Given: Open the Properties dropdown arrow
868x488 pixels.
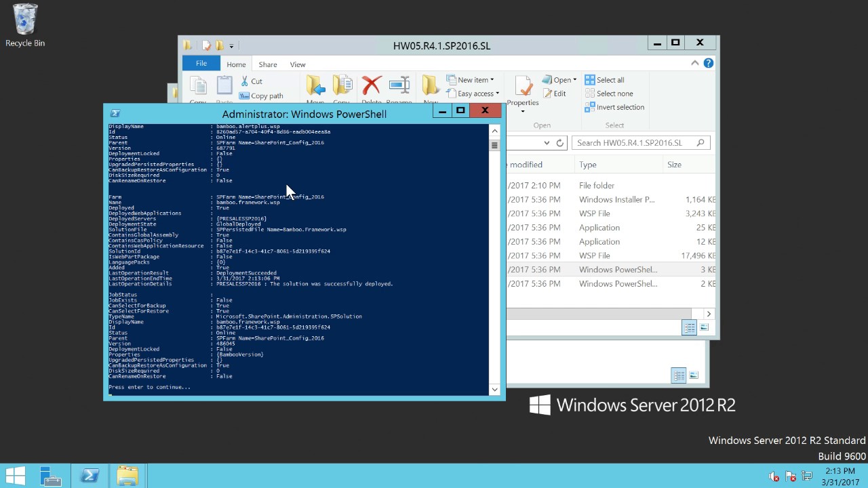Looking at the screenshot, I should coord(523,111).
